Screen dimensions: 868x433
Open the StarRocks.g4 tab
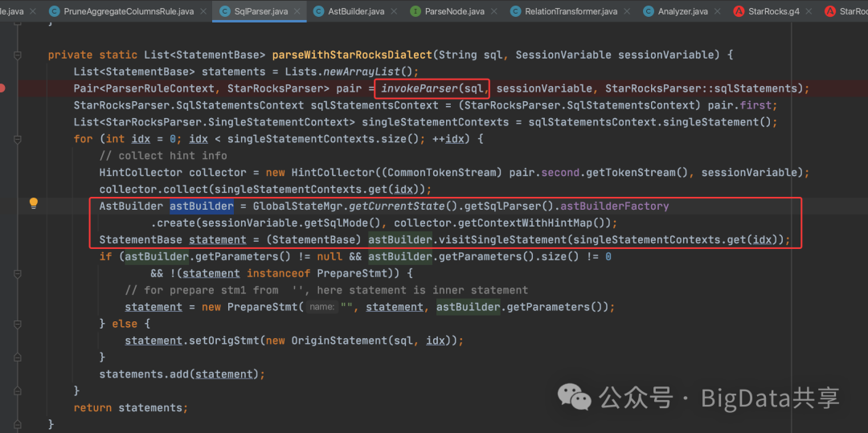773,10
